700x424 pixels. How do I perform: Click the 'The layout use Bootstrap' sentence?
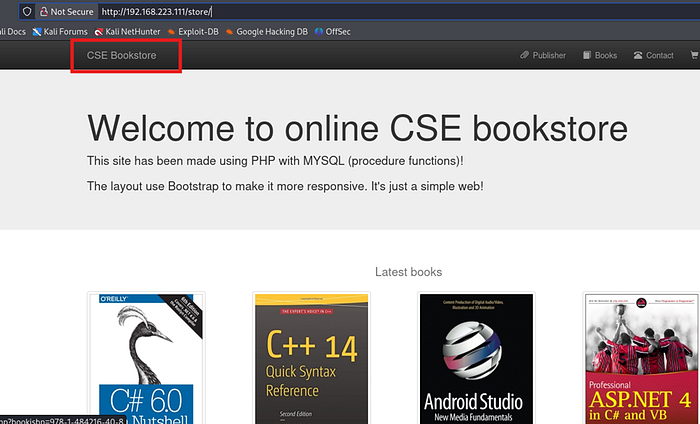285,186
